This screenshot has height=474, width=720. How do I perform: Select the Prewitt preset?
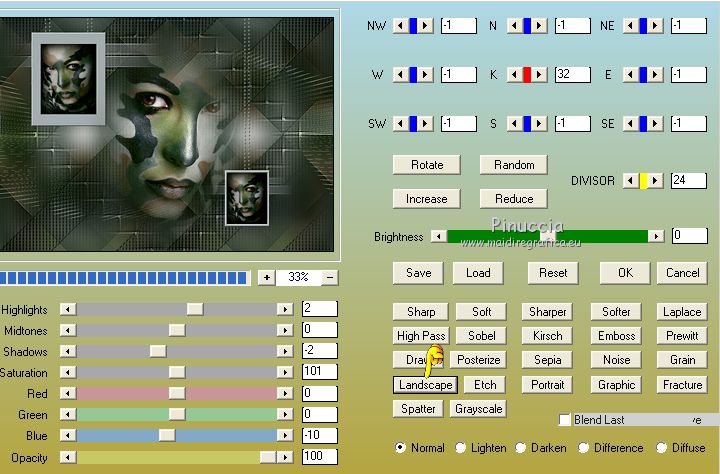pos(682,336)
